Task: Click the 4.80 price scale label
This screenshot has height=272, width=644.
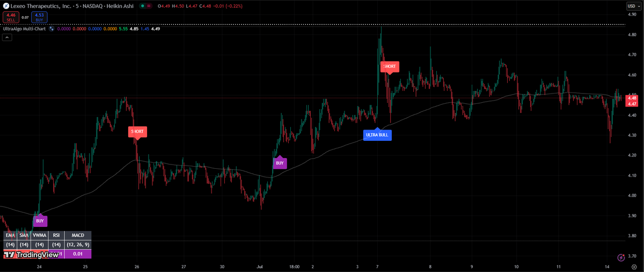Action: (632, 35)
